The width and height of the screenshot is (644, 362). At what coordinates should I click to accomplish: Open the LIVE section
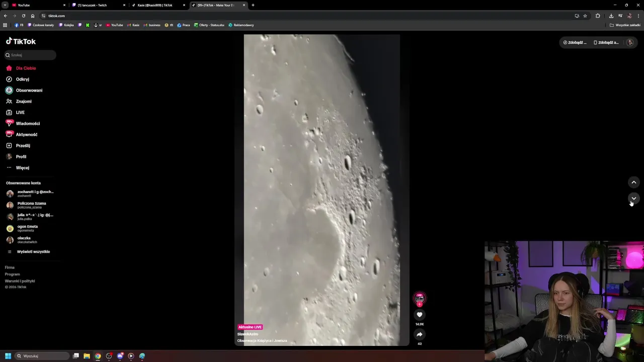click(16, 112)
